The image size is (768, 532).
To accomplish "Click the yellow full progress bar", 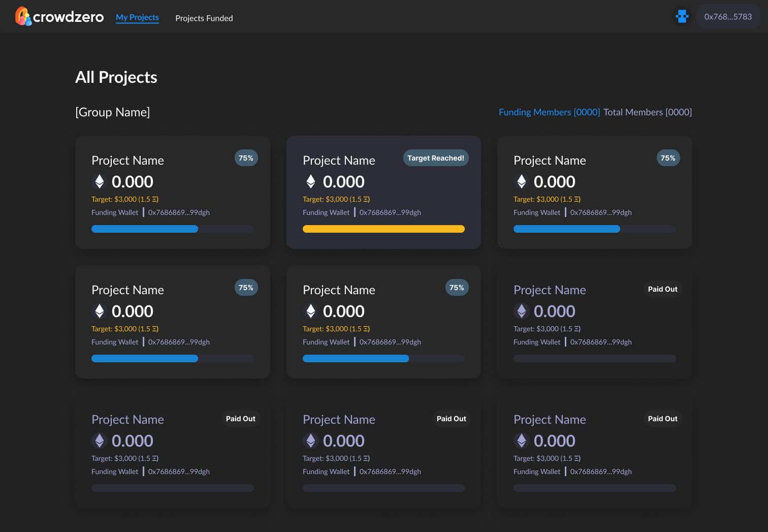I will point(383,229).
